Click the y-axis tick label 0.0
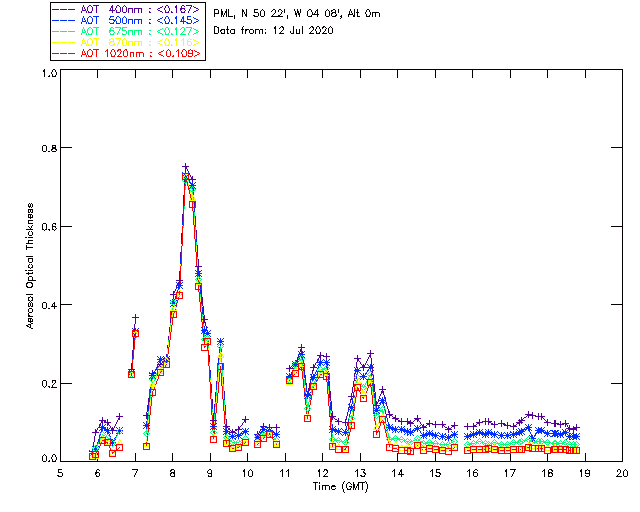Image resolution: width=640 pixels, height=512 pixels. pyautogui.click(x=48, y=459)
